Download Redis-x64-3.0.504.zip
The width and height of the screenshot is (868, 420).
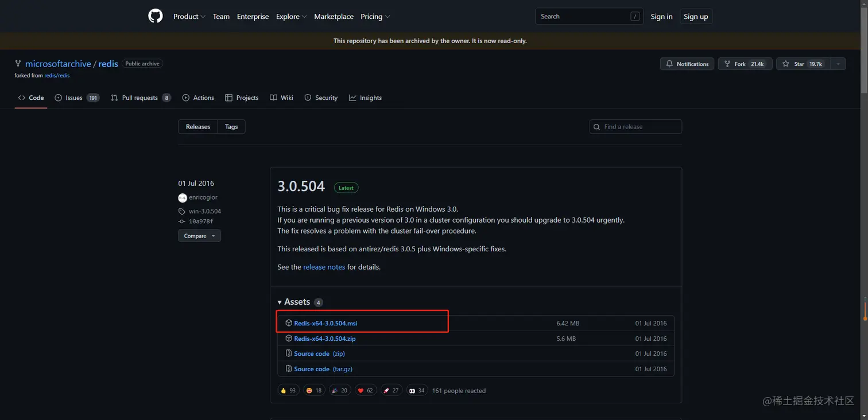click(x=325, y=339)
